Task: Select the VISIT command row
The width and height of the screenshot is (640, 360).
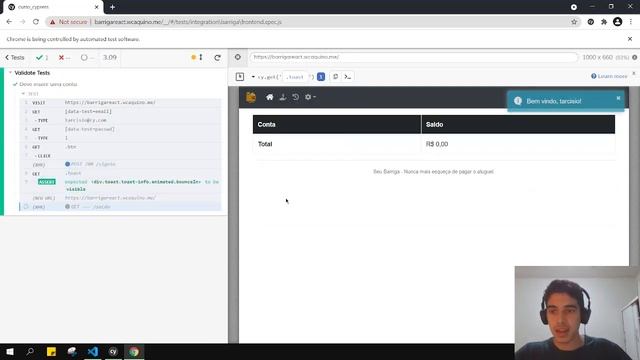Action: [x=120, y=102]
